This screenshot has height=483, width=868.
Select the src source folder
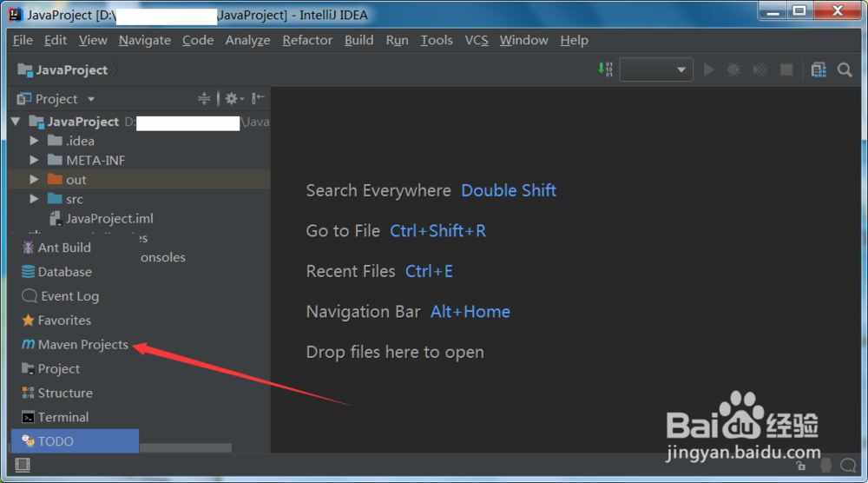(x=139, y=199)
